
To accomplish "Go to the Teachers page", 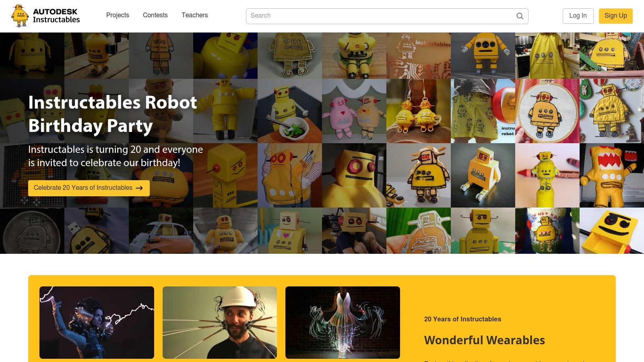I will (194, 15).
